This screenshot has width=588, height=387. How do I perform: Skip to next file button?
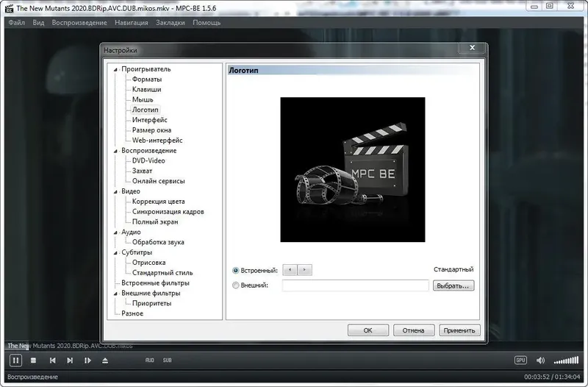click(70, 361)
